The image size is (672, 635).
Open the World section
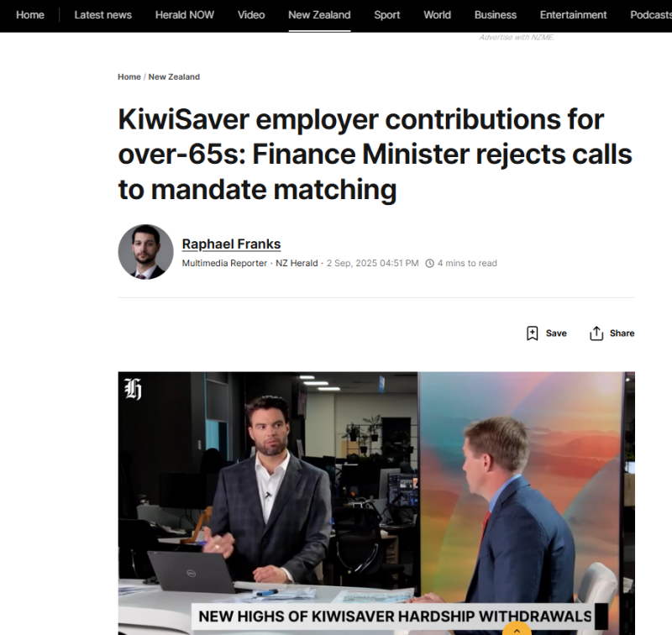pyautogui.click(x=437, y=15)
